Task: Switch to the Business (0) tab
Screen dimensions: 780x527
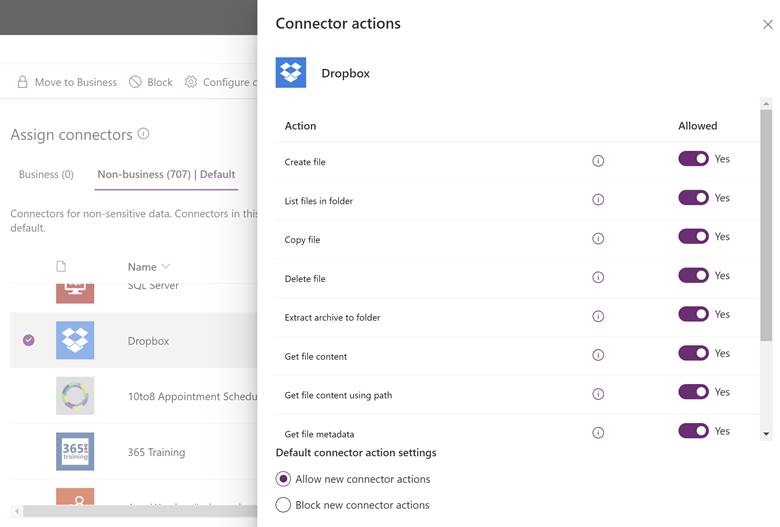Action: 46,174
